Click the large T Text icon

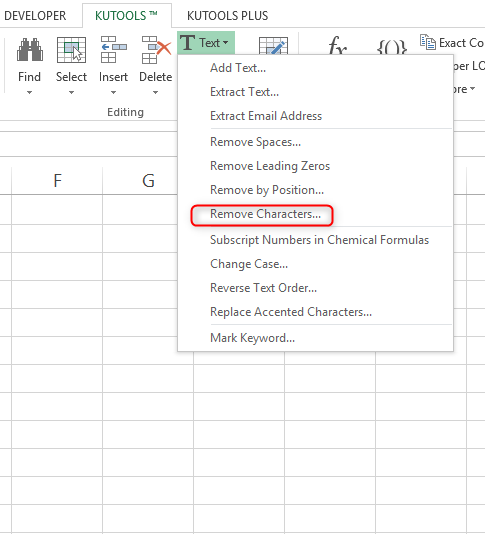(x=187, y=43)
